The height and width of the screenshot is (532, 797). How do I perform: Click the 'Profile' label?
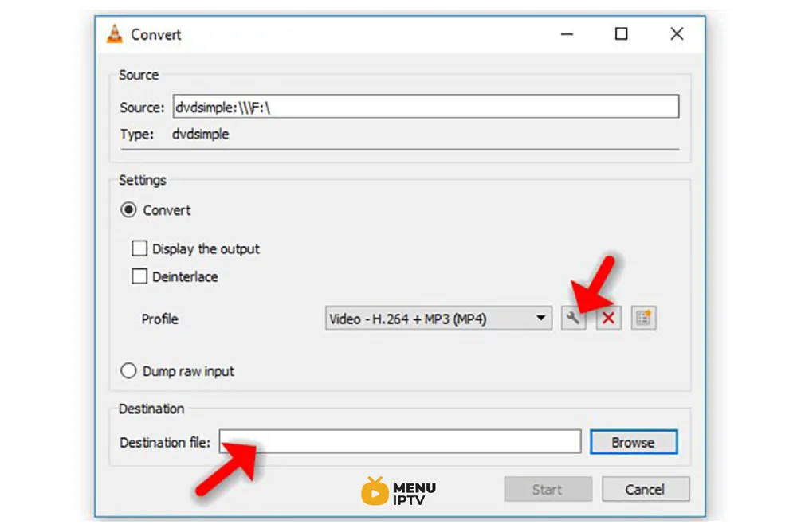[x=159, y=319]
